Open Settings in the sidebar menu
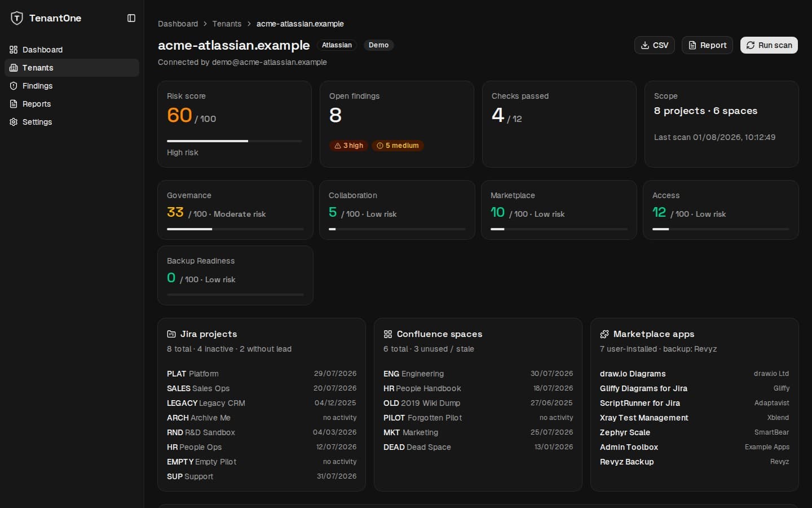 tap(72, 122)
